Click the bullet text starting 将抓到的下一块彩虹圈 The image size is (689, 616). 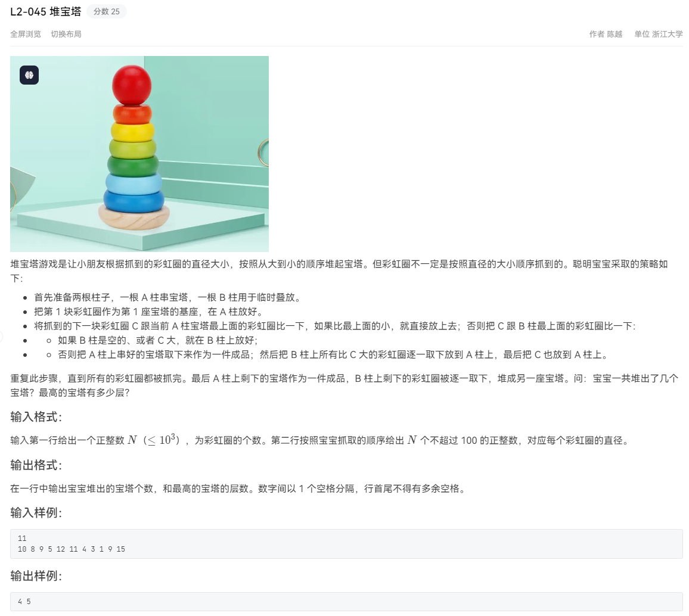click(x=334, y=326)
